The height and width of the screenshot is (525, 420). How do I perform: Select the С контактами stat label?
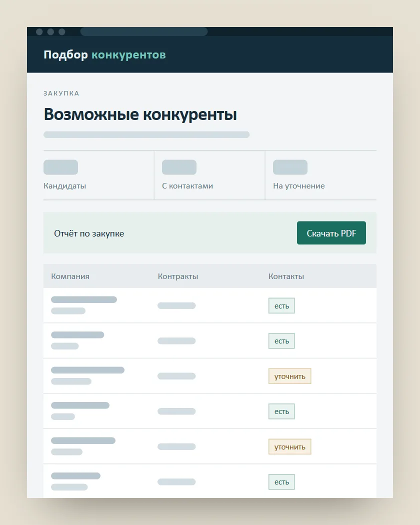tap(187, 186)
